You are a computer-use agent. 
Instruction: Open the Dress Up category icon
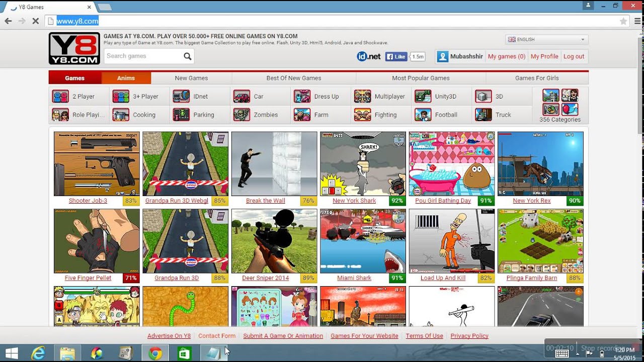[x=302, y=97]
